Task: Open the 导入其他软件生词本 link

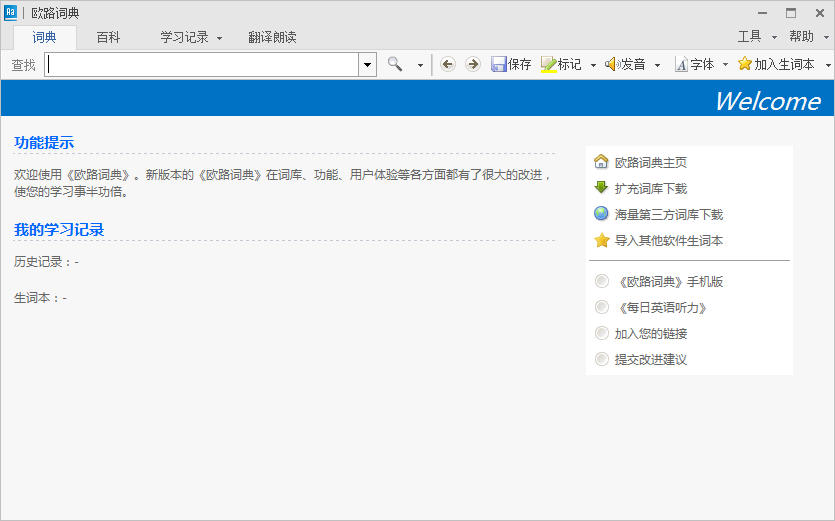Action: (x=669, y=241)
